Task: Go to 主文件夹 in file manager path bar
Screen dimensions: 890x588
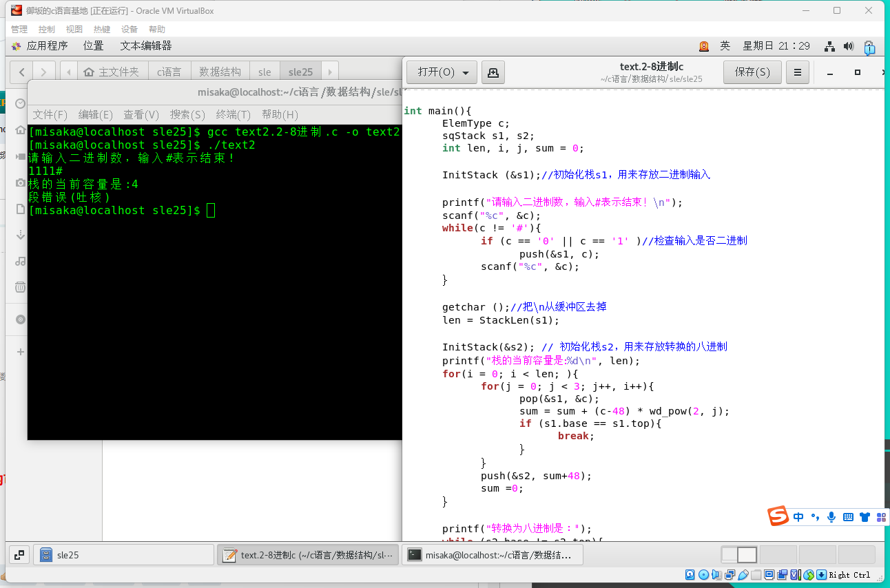Action: pos(112,72)
